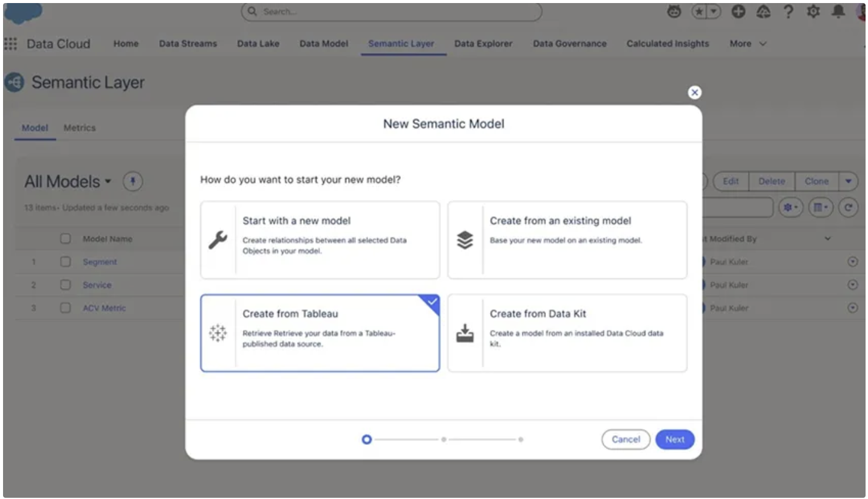Screen dimensions: 868x499
Task: Open the table display columns control
Action: click(x=821, y=207)
